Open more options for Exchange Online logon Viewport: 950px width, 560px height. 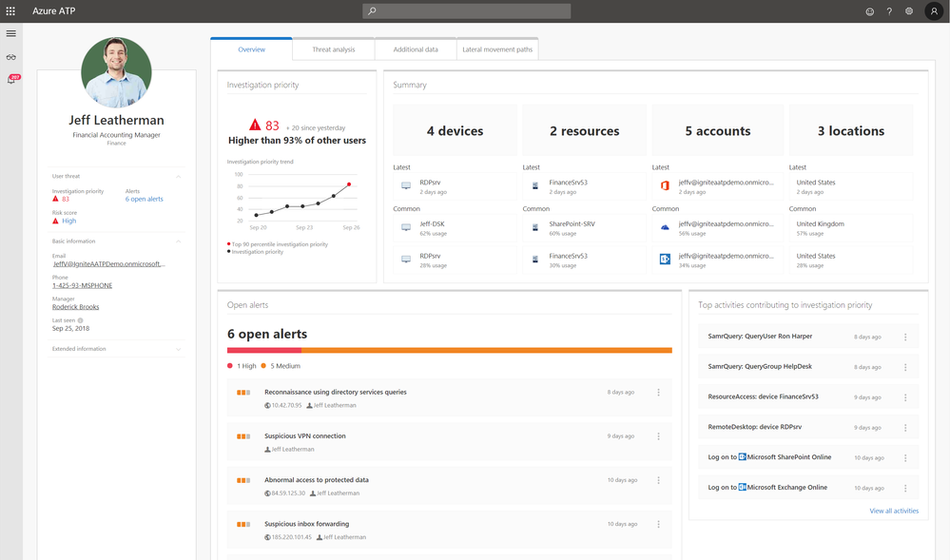coord(905,489)
